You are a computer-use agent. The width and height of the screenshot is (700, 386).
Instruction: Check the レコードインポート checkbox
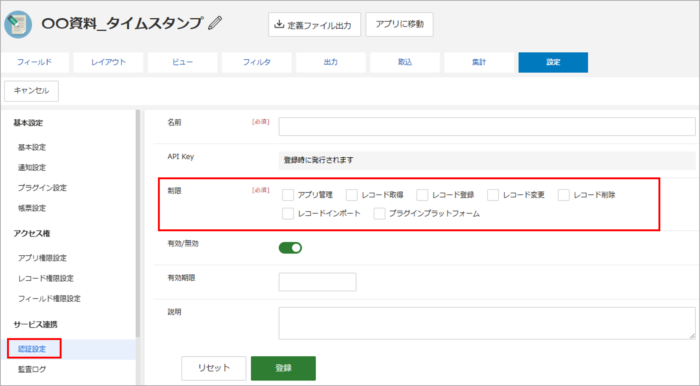(288, 214)
